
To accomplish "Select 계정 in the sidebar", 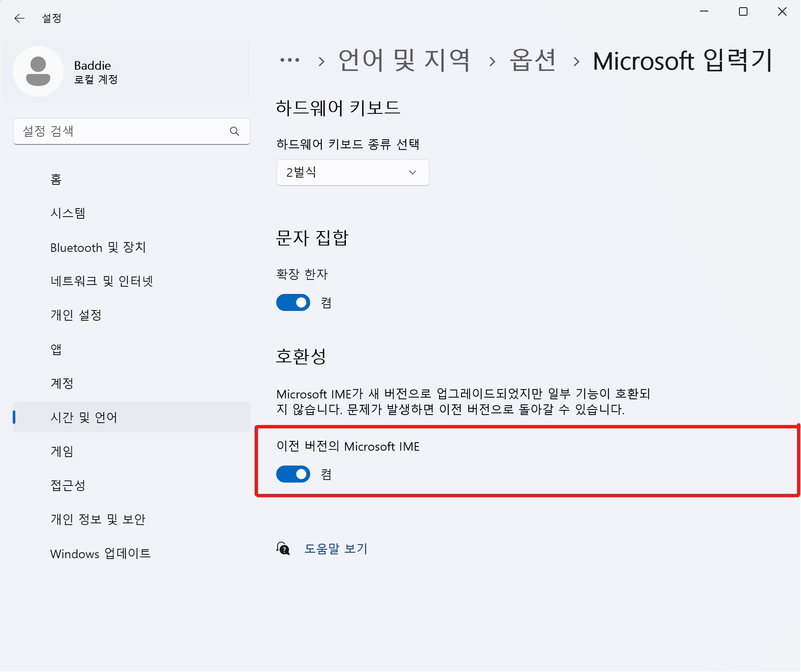I will pos(132,383).
